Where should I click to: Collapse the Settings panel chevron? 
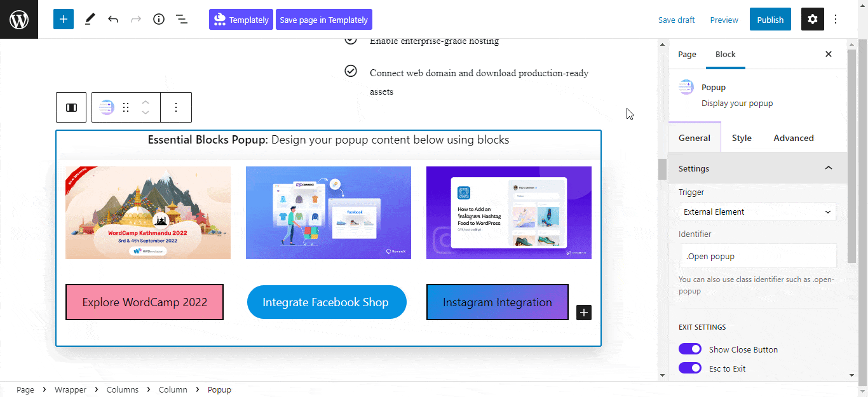point(828,168)
